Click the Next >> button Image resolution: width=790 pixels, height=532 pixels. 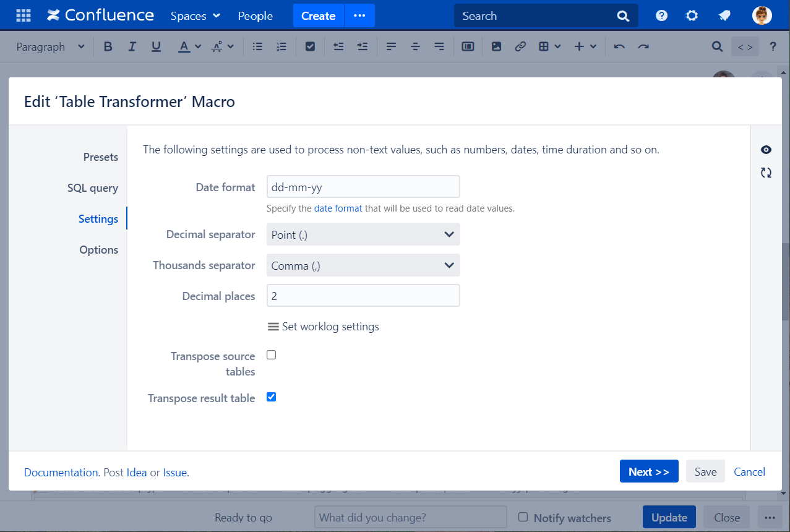[x=648, y=471]
